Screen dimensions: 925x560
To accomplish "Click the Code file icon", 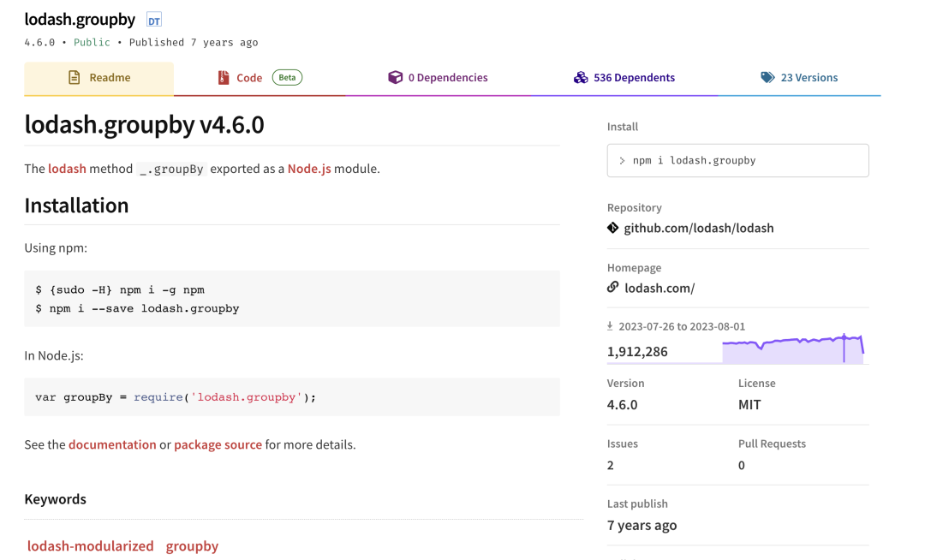I will tap(224, 77).
